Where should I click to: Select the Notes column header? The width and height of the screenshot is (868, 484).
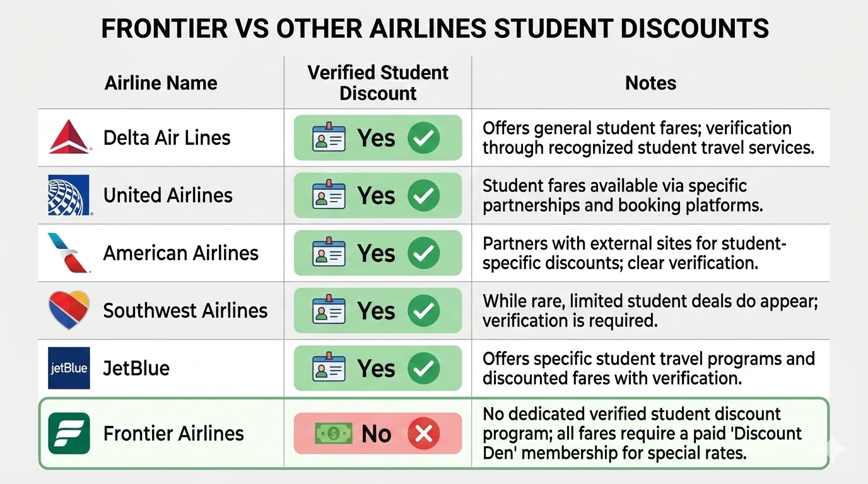(650, 83)
